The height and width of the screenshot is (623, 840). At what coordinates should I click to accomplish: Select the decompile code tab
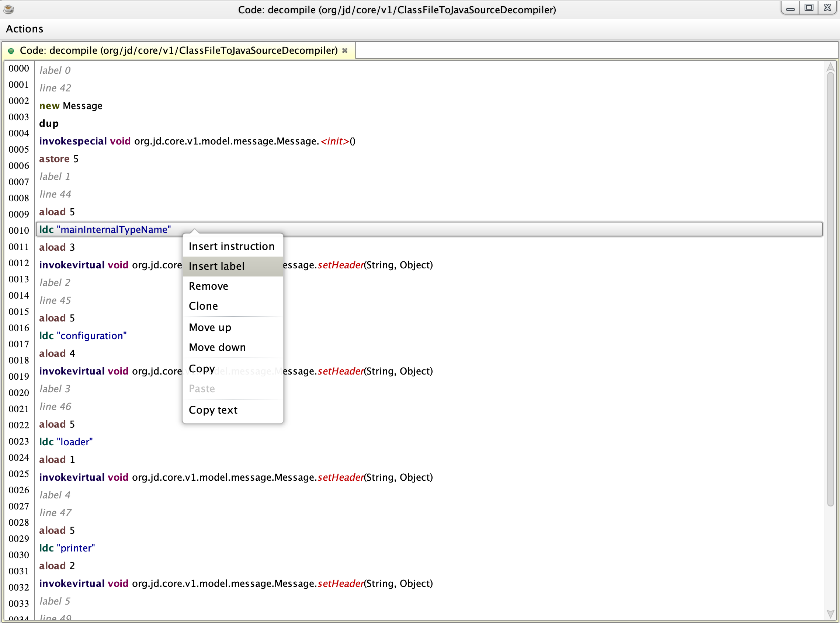pos(178,51)
